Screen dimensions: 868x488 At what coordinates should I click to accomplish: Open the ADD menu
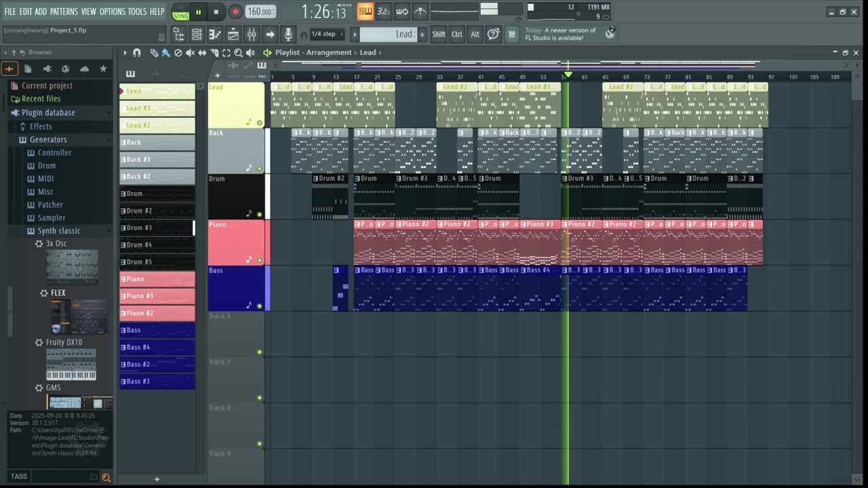pyautogui.click(x=41, y=12)
